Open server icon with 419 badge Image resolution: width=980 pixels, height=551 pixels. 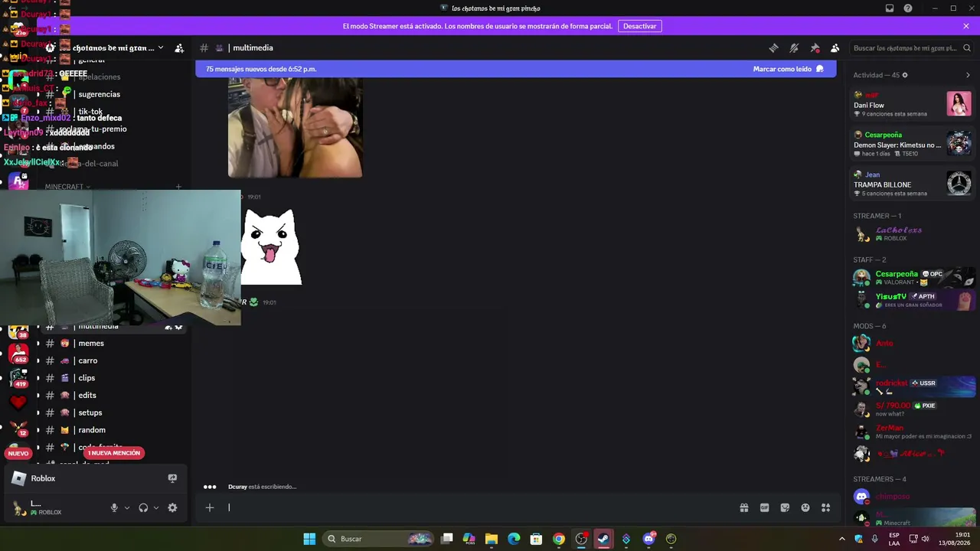click(x=18, y=378)
